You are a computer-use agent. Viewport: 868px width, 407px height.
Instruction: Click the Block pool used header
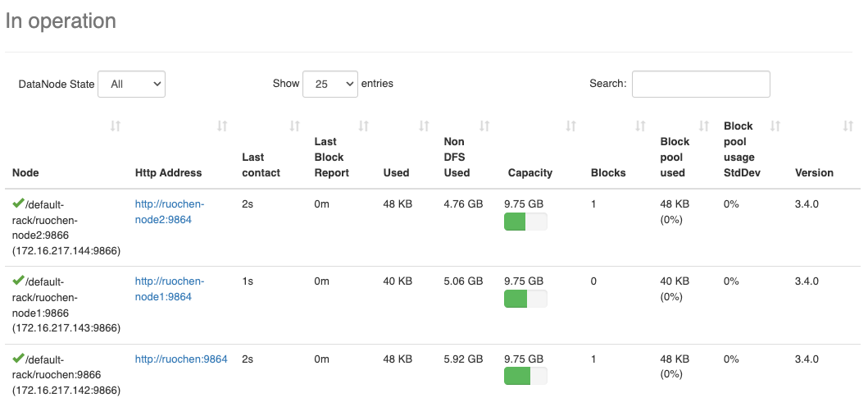675,157
